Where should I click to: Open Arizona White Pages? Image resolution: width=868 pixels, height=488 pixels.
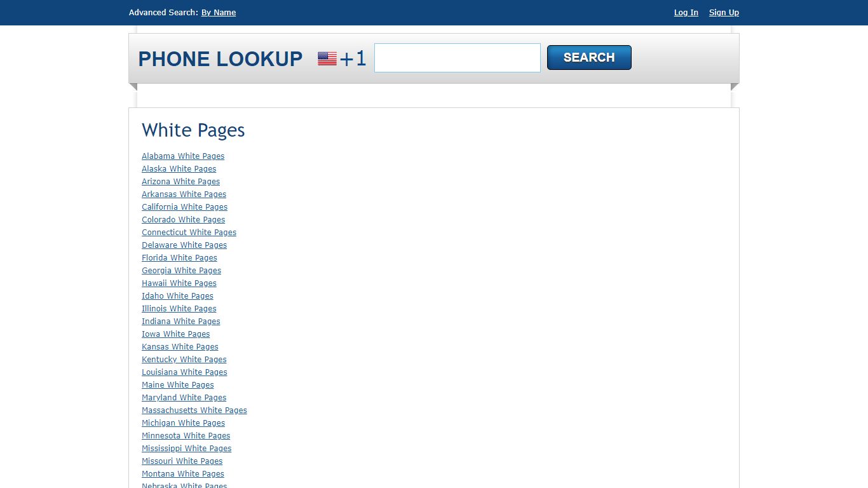coord(180,182)
